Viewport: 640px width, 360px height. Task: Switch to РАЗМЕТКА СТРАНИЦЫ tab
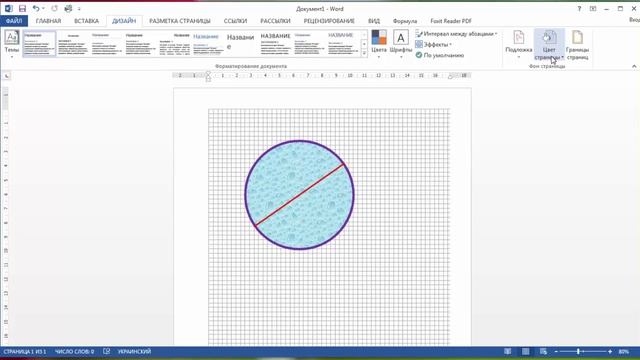[x=180, y=21]
